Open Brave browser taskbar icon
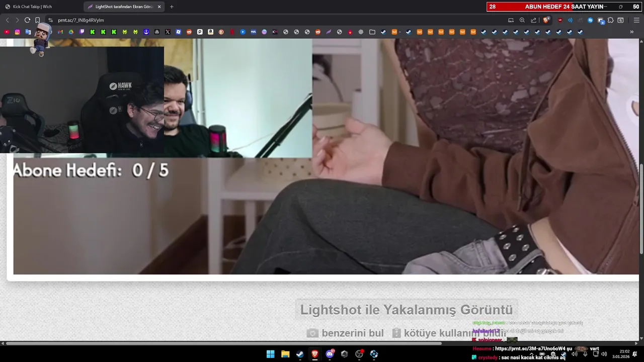This screenshot has width=644, height=362. click(315, 354)
